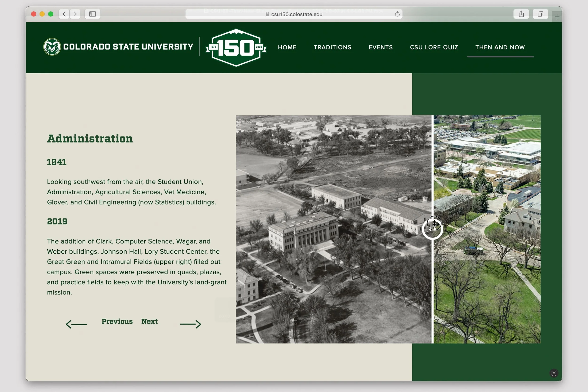Open the EVENTS nav item
This screenshot has height=392, width=588.
(381, 47)
